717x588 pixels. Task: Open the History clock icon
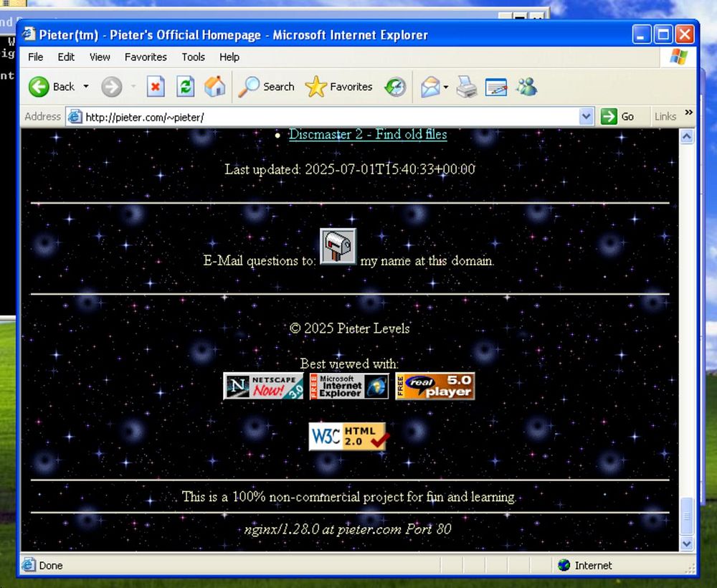pyautogui.click(x=396, y=87)
